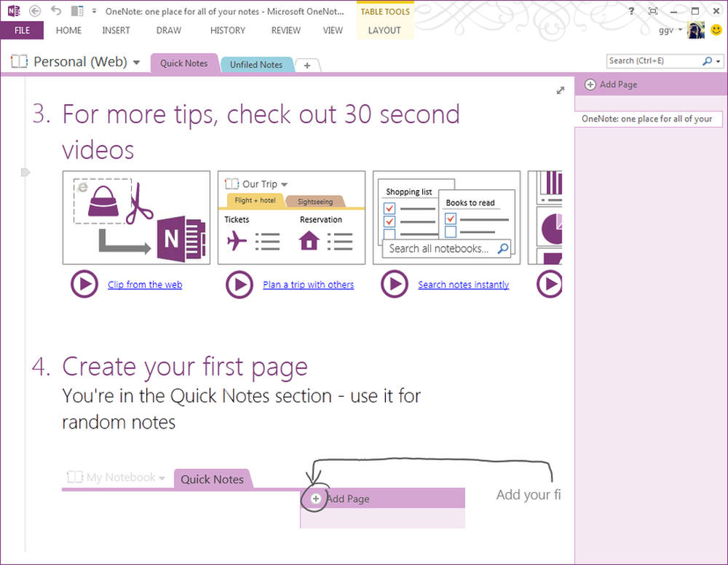Toggle Full Page View in title bar

653,11
